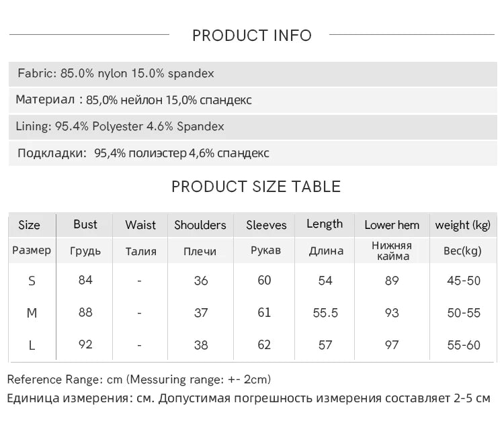
Task: Click the weight (kg) column header
Action: pos(462,225)
